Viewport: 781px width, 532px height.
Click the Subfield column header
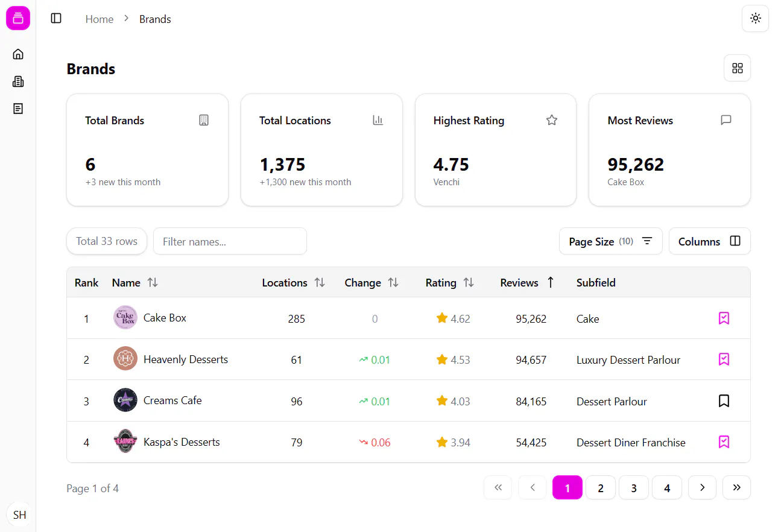596,282
